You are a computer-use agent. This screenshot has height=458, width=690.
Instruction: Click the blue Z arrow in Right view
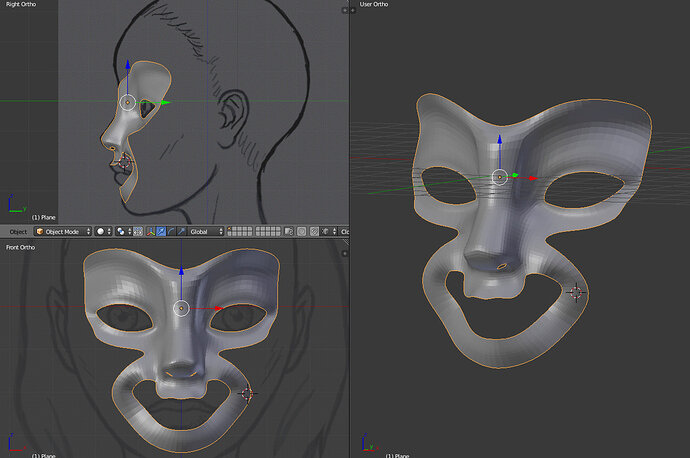tap(128, 64)
